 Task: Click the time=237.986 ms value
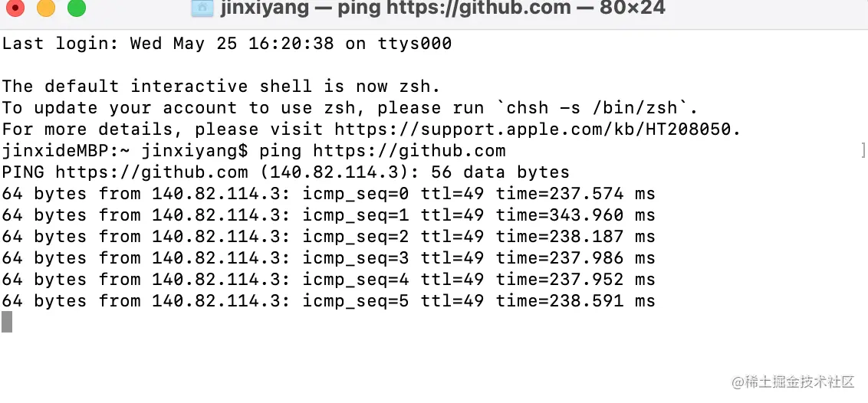coord(575,258)
